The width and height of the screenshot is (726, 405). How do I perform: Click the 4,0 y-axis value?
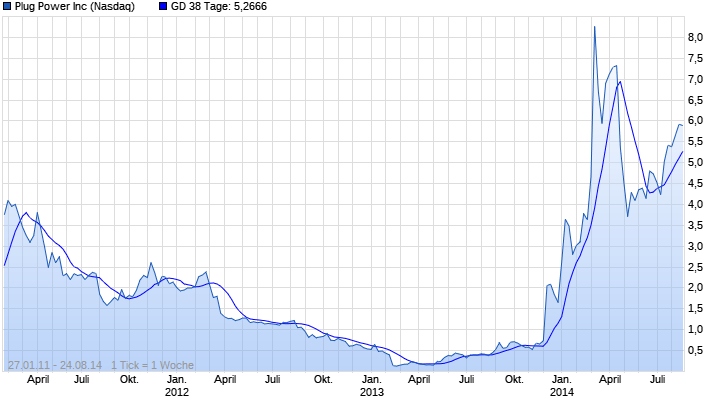pos(695,204)
